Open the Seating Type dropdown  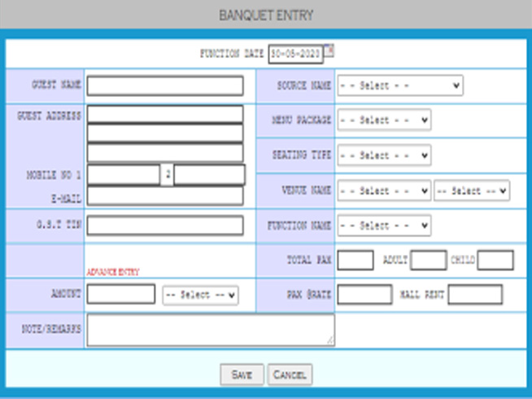click(x=384, y=156)
